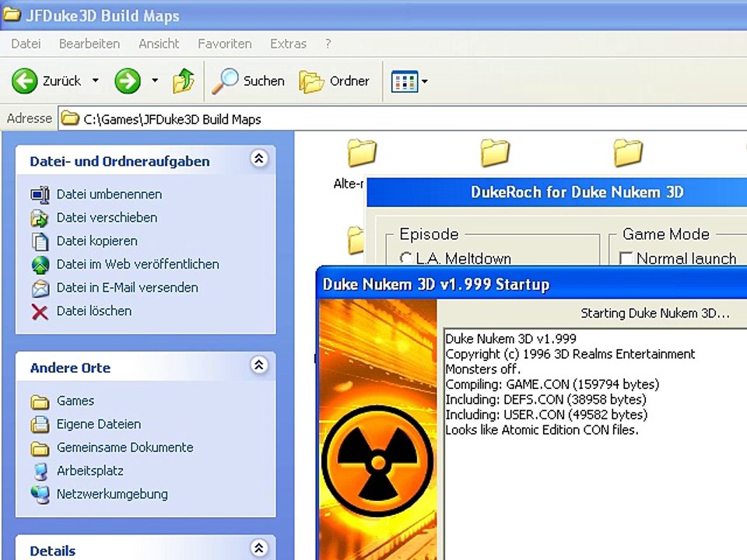Viewport: 747px width, 560px height.
Task: Click Datei umbenennen icon
Action: point(40,194)
